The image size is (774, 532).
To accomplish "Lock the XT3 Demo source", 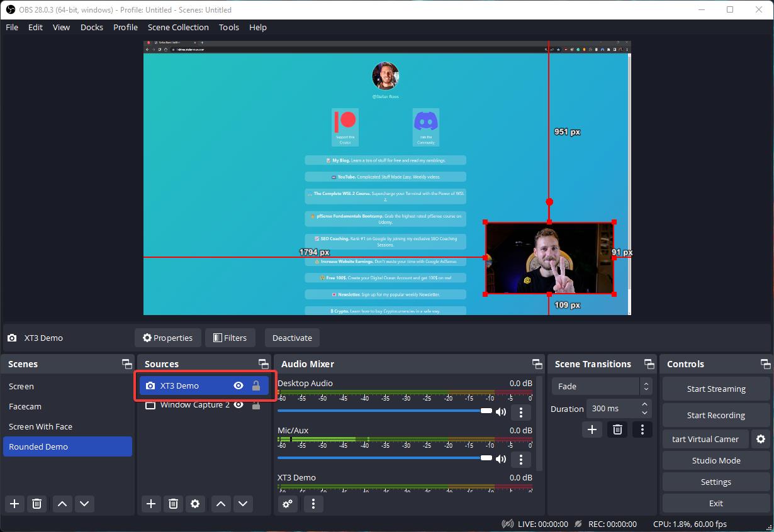I will (x=256, y=386).
